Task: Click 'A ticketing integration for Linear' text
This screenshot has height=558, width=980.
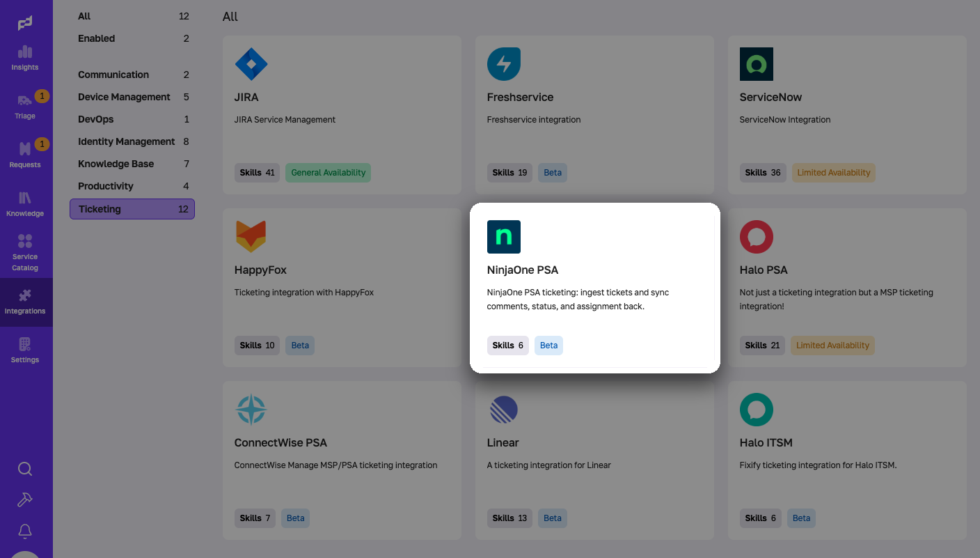Action: [549, 465]
